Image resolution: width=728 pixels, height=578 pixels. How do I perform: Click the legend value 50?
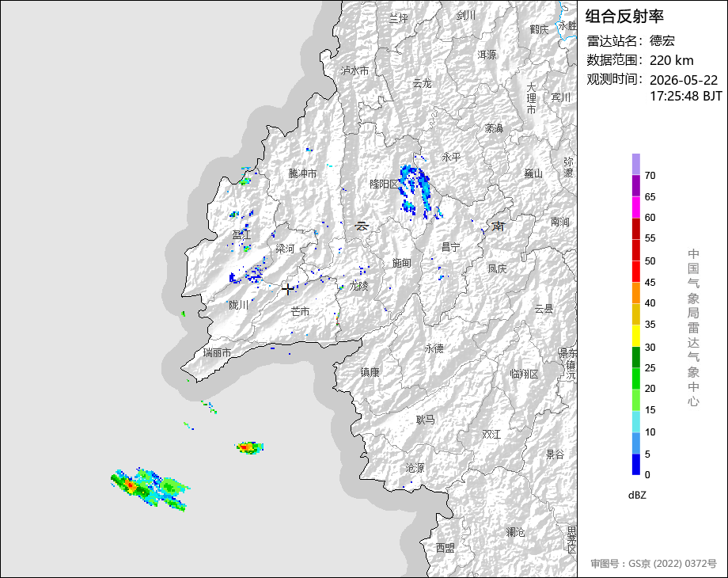(650, 261)
